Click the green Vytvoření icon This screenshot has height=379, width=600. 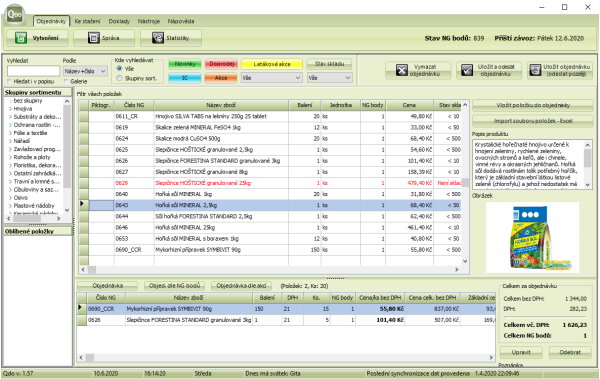pos(21,38)
